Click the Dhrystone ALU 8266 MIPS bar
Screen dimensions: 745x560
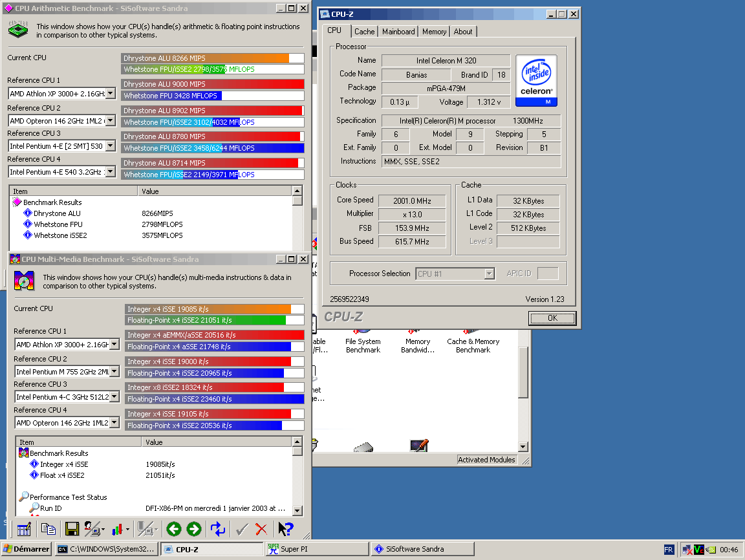point(212,58)
